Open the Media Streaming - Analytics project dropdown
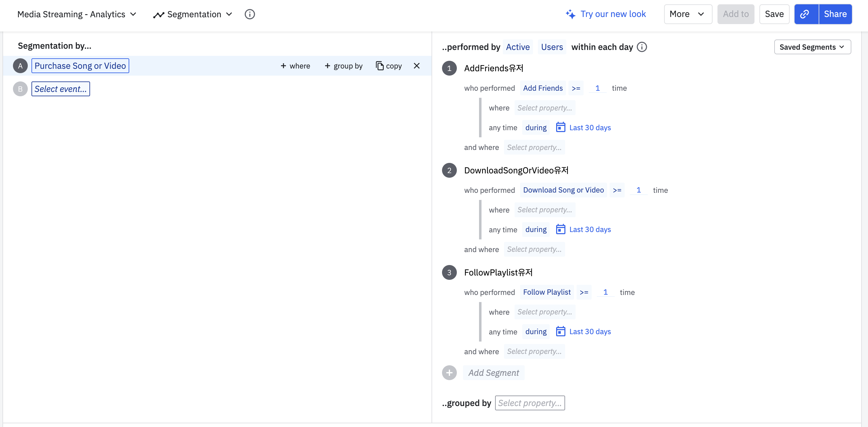 pyautogui.click(x=77, y=14)
